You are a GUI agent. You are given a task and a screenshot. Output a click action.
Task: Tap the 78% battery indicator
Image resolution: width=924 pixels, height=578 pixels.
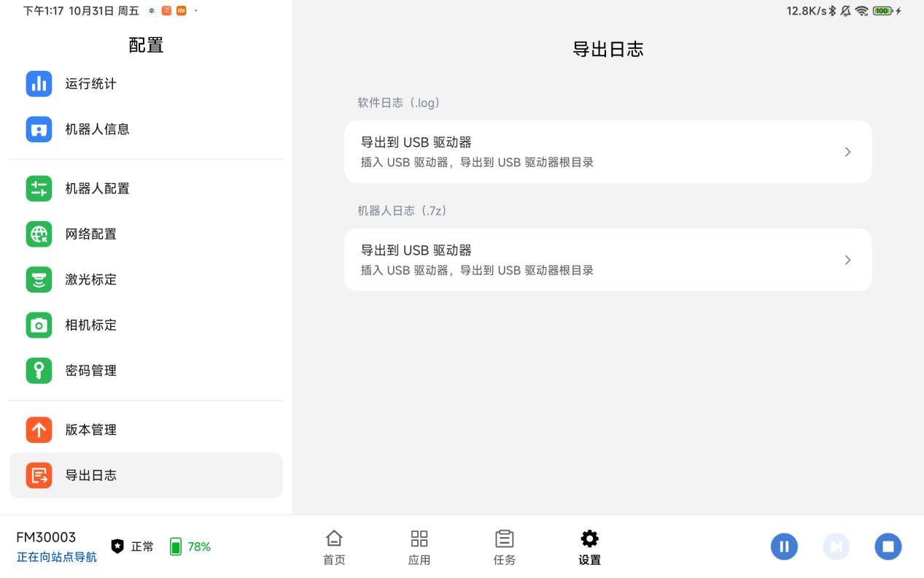pyautogui.click(x=190, y=547)
